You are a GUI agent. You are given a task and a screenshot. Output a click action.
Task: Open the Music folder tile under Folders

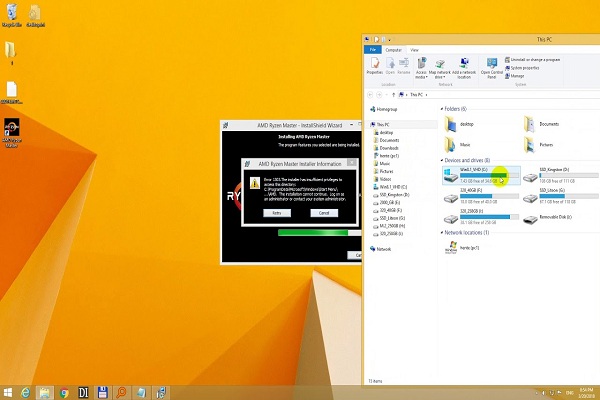click(457, 145)
